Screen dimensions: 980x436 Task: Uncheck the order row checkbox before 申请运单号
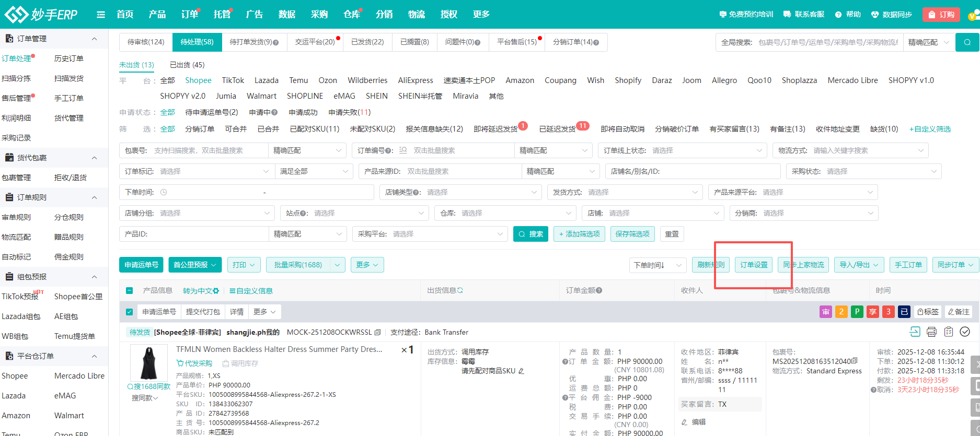[x=130, y=312]
